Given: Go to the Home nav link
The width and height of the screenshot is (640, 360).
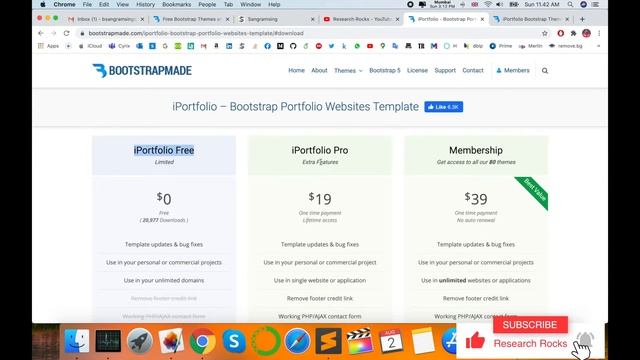Looking at the screenshot, I should tap(296, 71).
